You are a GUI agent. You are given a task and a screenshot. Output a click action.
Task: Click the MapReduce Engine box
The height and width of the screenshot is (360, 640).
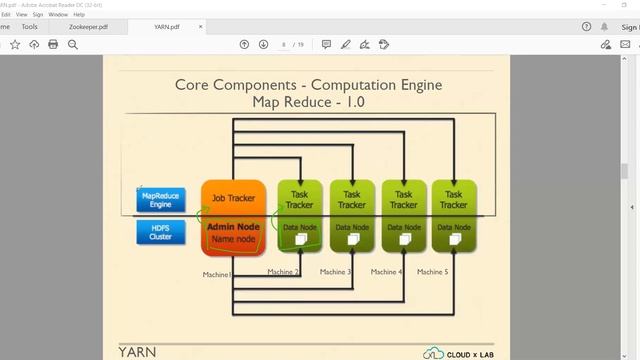coord(161,200)
